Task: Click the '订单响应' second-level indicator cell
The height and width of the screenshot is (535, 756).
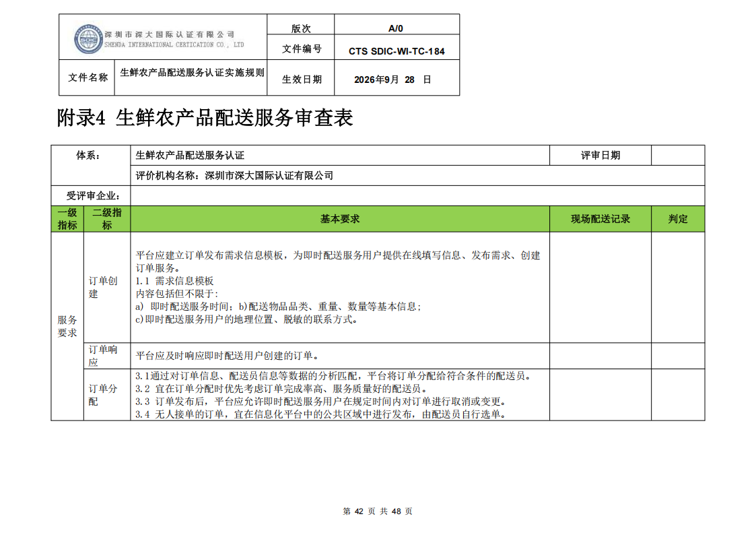Action: 107,356
